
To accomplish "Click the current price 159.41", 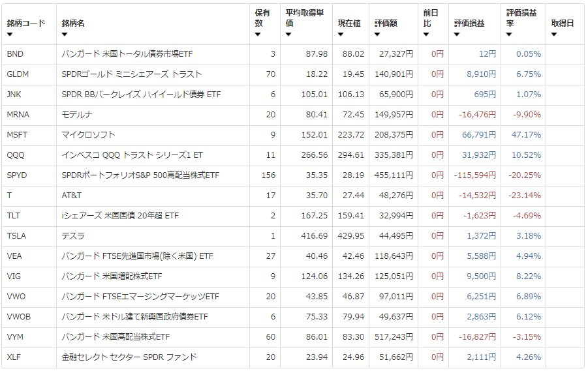I will coord(351,216).
